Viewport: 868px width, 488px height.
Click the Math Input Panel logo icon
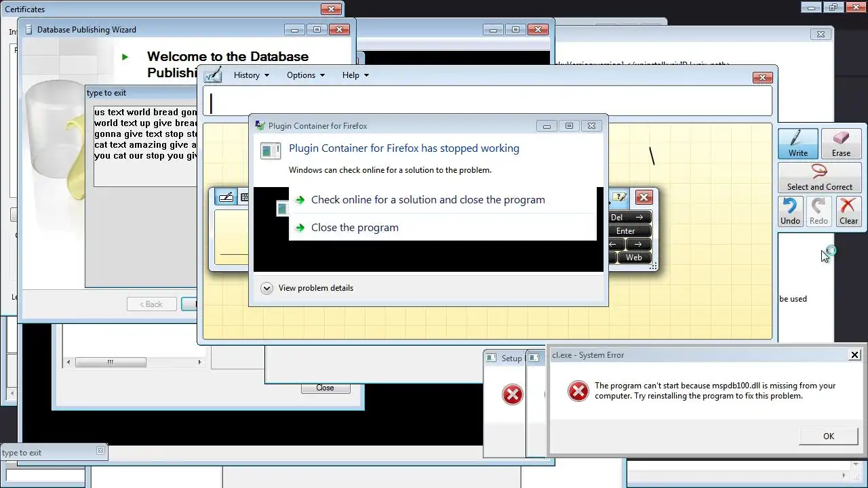pos(213,75)
